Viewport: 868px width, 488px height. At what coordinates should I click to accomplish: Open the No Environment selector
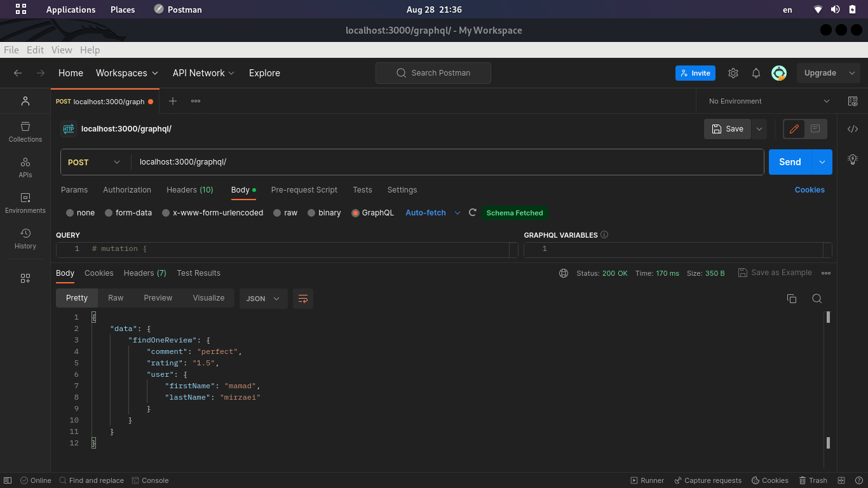(x=769, y=101)
